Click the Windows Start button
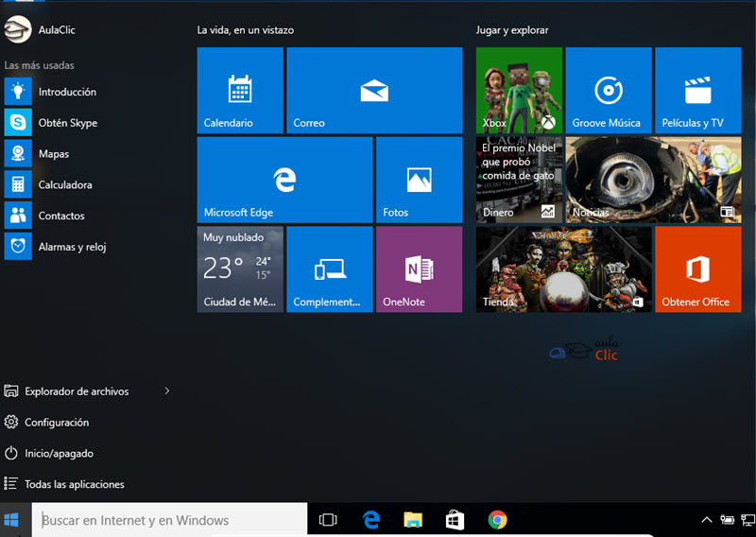The width and height of the screenshot is (756, 537). pos(11,520)
